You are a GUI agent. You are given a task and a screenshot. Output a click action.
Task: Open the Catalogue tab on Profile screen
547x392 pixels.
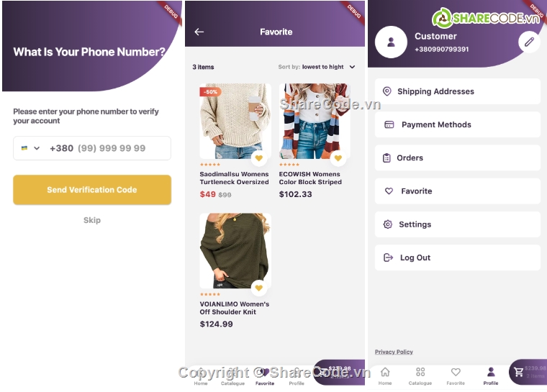pos(420,376)
